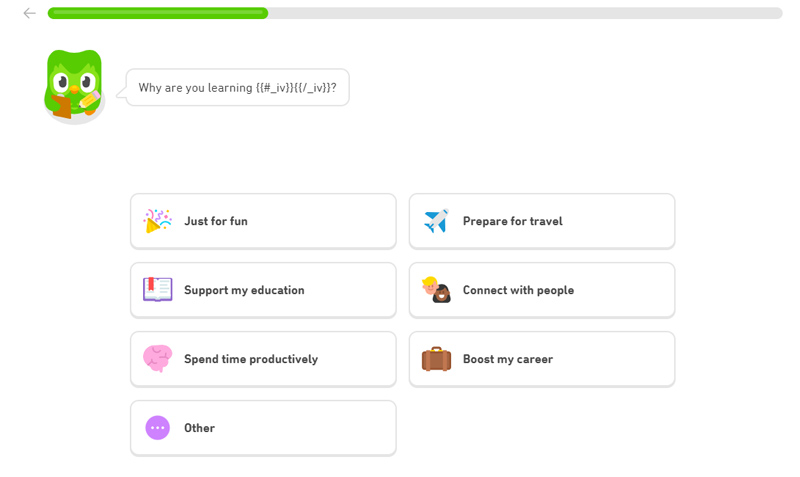The width and height of the screenshot is (800, 477).
Task: Click the pink brain icon
Action: tap(158, 359)
